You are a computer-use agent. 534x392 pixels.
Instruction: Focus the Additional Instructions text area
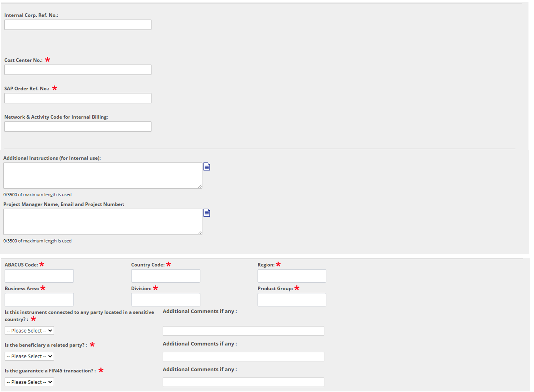coord(103,175)
